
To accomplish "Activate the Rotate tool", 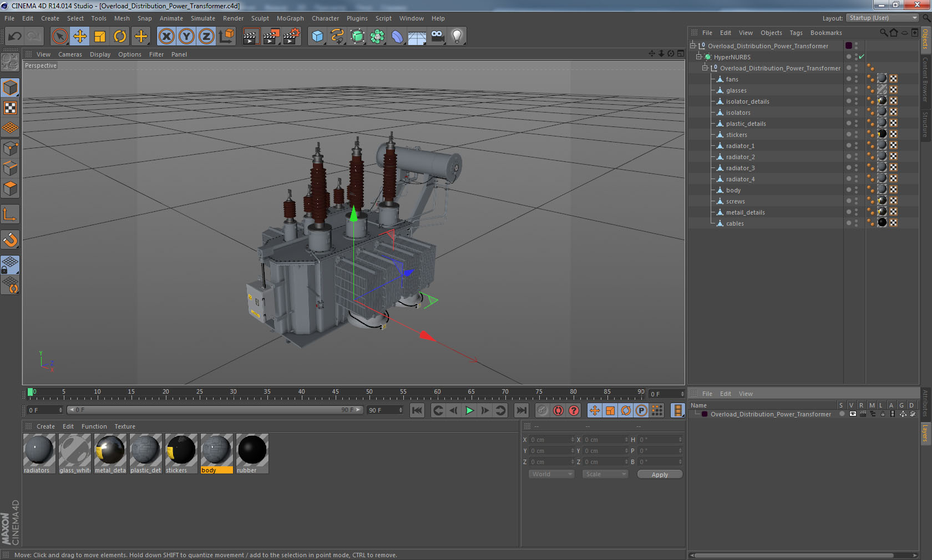I will point(120,37).
